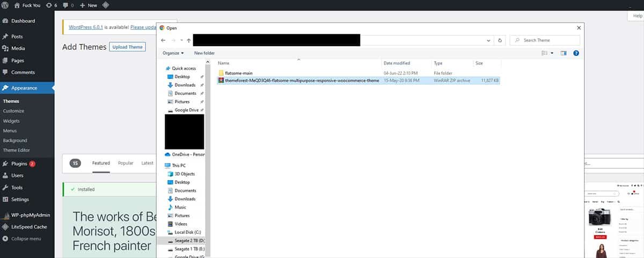This screenshot has width=644, height=258.
Task: Select Seagate 2 TB (D:) drive
Action: click(189, 241)
